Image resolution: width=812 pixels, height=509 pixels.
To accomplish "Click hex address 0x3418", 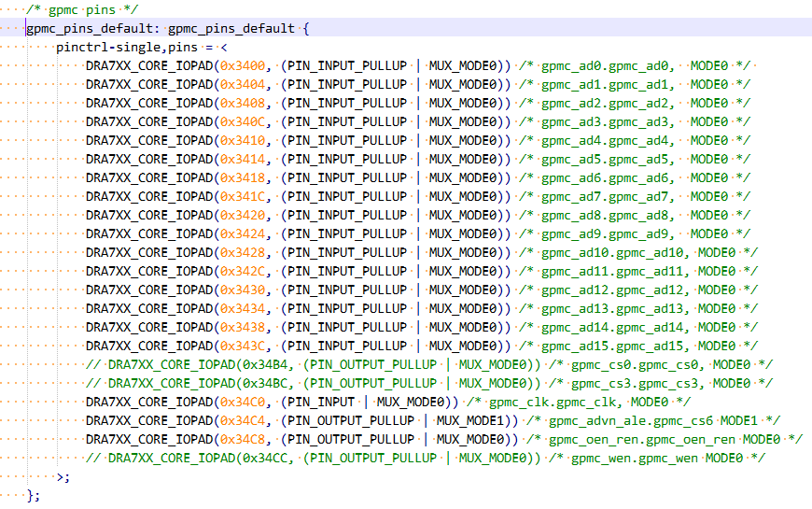I will click(x=245, y=178).
